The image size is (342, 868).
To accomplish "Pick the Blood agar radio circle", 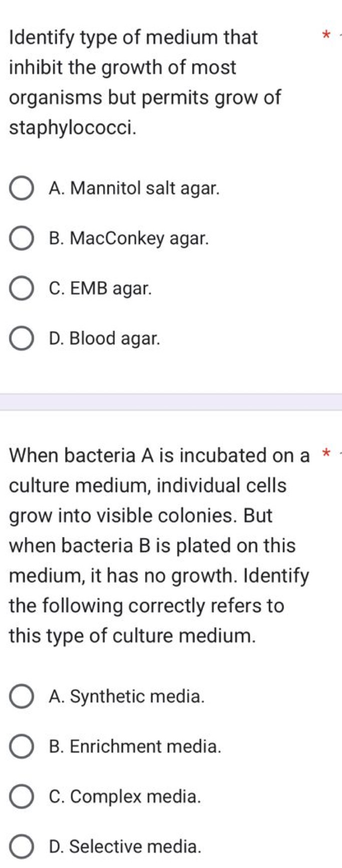I will [22, 339].
